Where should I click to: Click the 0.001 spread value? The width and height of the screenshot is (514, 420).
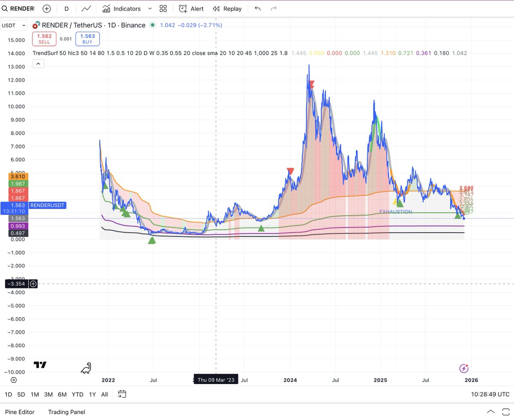coord(66,39)
